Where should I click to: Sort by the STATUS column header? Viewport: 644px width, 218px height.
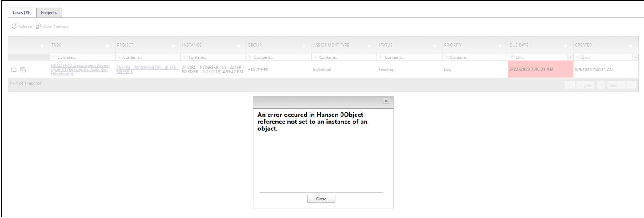tap(385, 46)
